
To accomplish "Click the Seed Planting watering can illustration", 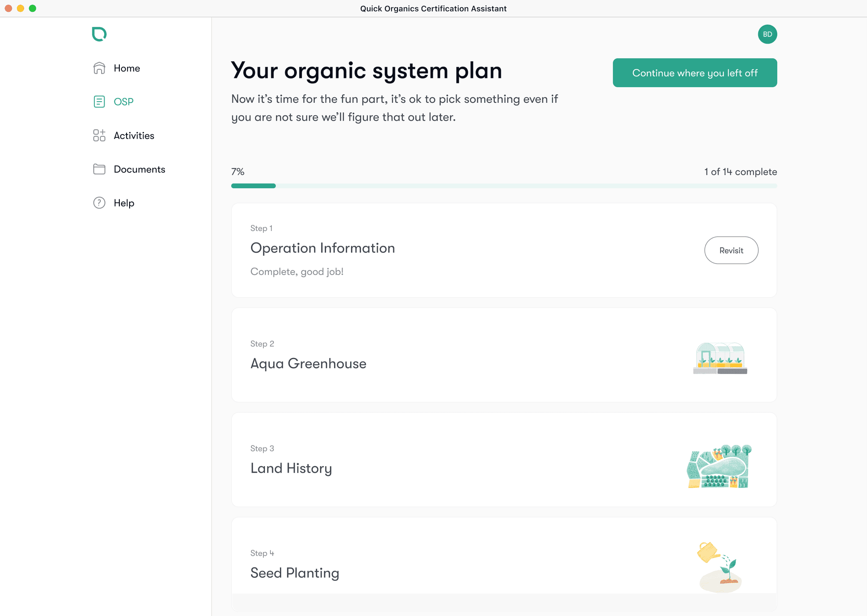I will click(x=719, y=567).
